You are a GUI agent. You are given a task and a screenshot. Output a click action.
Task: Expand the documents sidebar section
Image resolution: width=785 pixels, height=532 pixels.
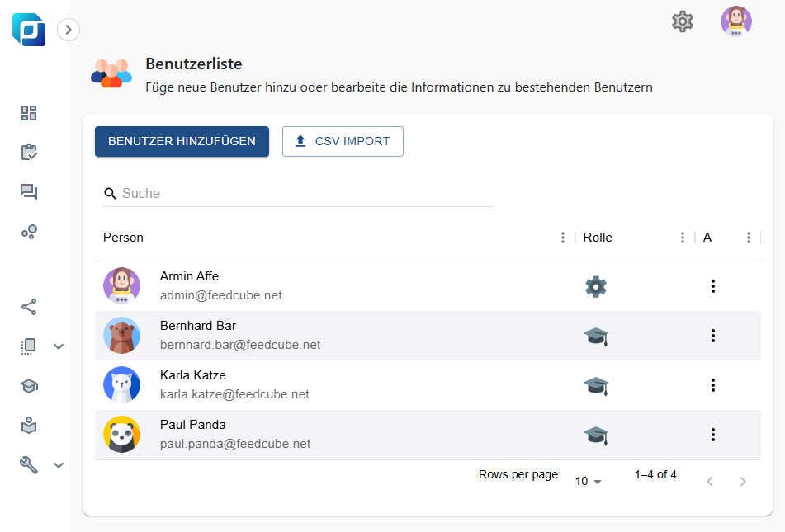click(59, 346)
